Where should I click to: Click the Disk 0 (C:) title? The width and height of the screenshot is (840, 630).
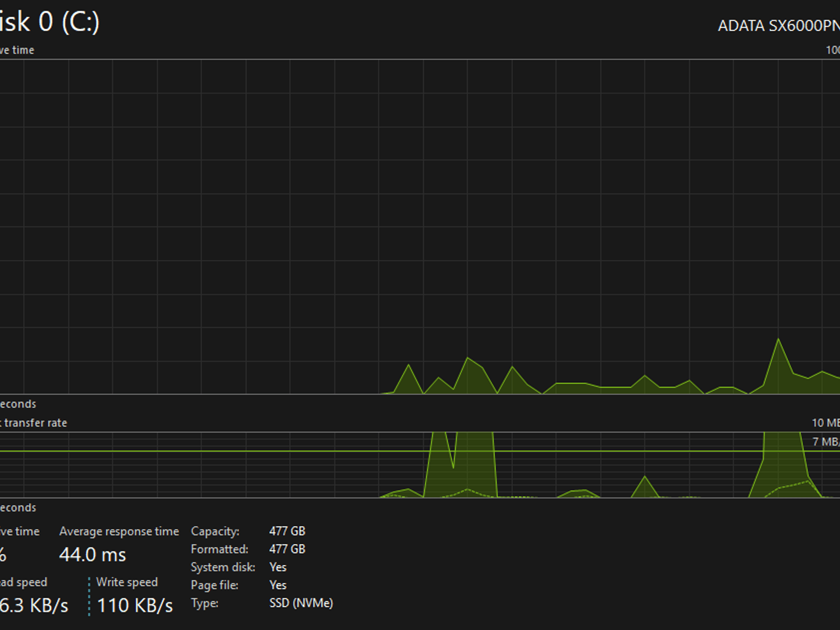tap(49, 22)
